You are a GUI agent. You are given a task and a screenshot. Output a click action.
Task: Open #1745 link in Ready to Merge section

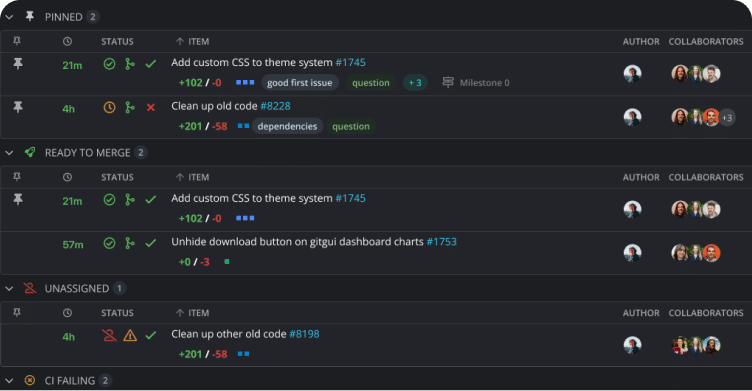[350, 198]
